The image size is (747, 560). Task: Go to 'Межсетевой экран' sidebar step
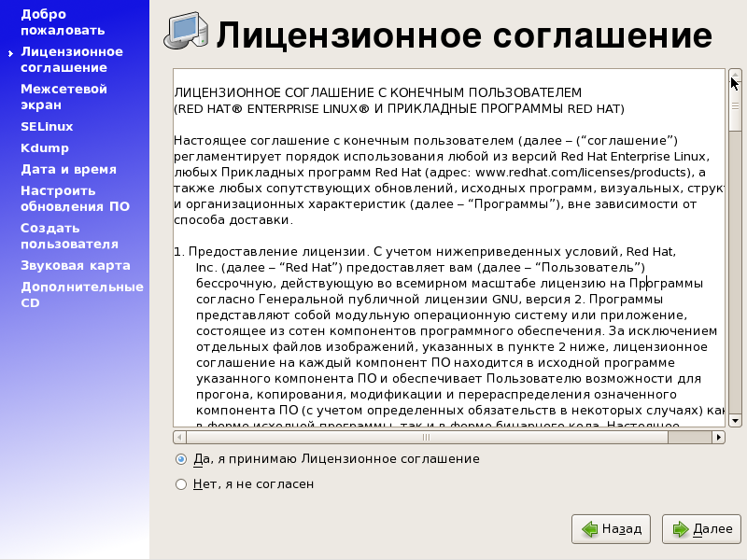click(x=63, y=97)
